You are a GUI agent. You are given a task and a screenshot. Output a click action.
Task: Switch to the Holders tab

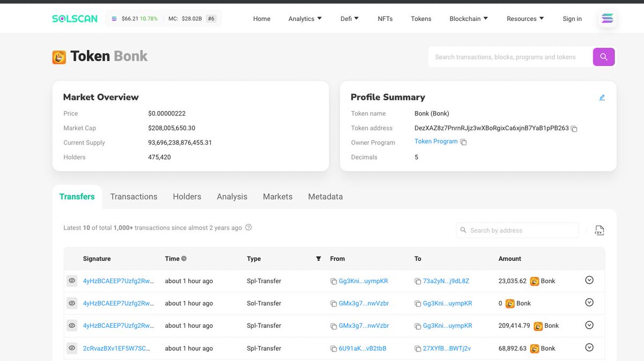[187, 196]
